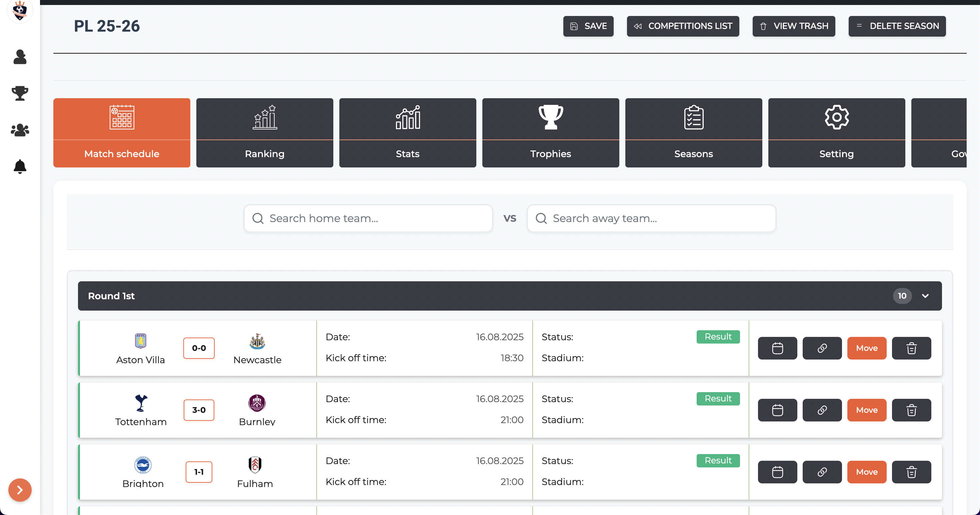Click calendar icon for Brighton match
The height and width of the screenshot is (515, 980).
click(x=777, y=472)
